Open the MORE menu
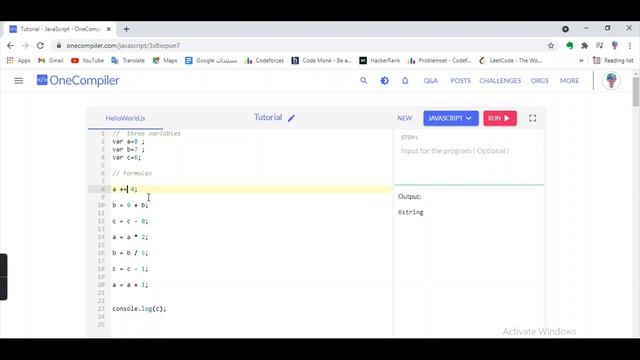640x360 pixels. click(x=569, y=80)
